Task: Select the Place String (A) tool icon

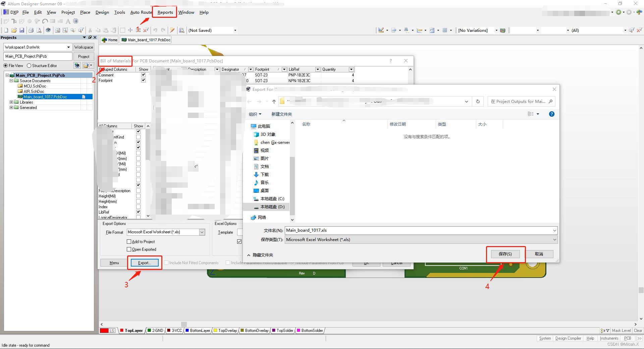Action: click(x=68, y=21)
